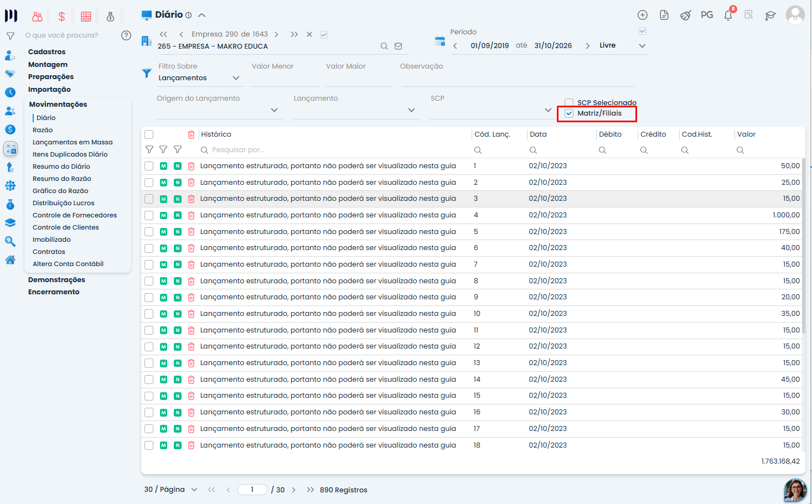
Task: Open the Filtro Sobre Lançamentos dropdown
Action: click(x=199, y=78)
